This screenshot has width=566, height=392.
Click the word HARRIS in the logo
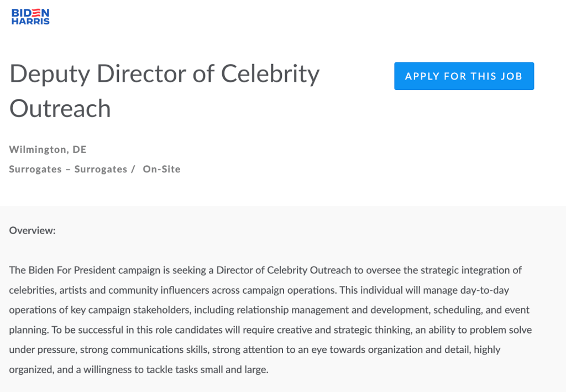coord(30,21)
